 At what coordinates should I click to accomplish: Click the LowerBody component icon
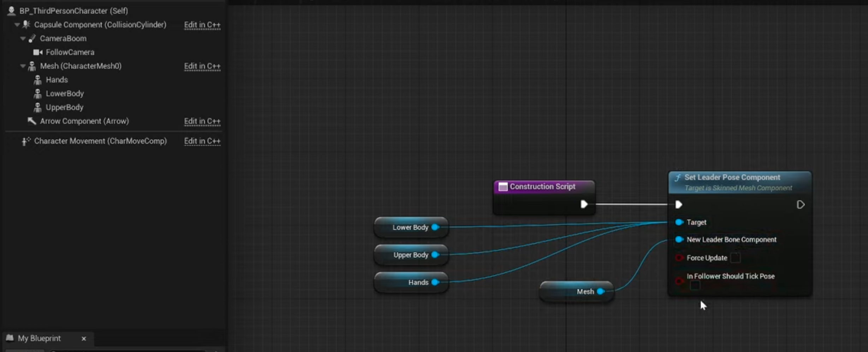click(38, 93)
